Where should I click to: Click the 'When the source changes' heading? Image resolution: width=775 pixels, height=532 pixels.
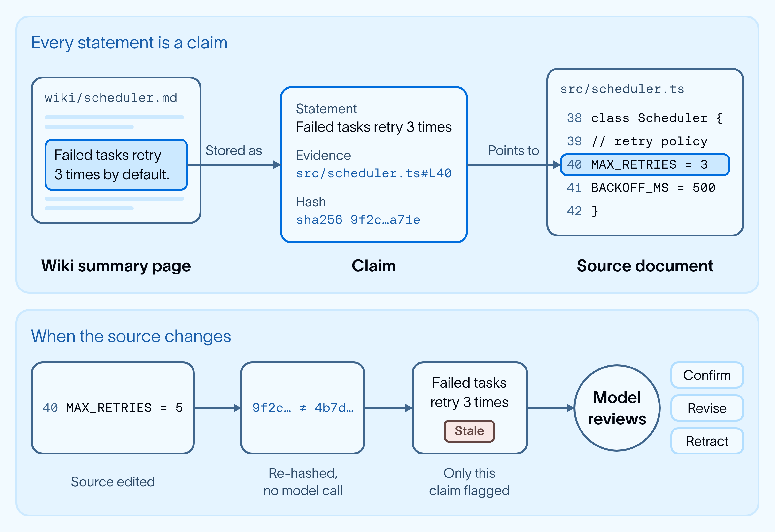[131, 336]
